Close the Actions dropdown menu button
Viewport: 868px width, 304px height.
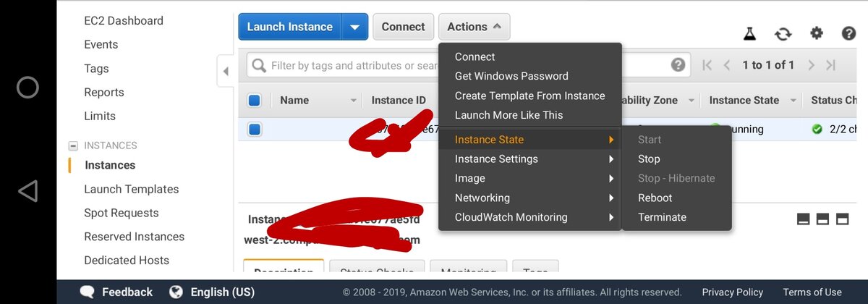[x=475, y=27]
